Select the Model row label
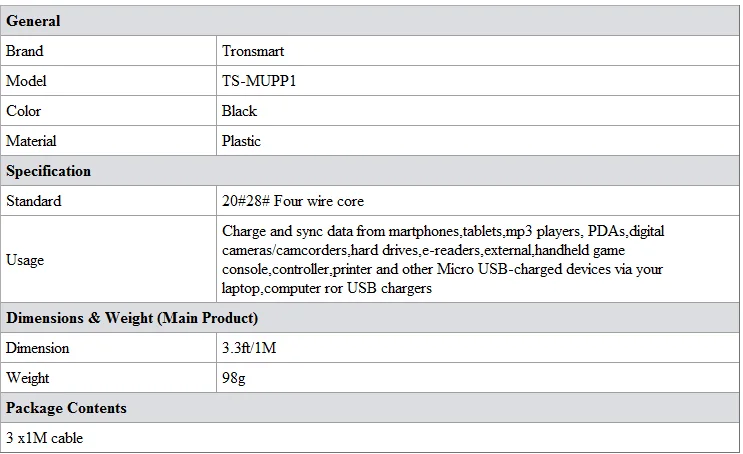Image resolution: width=743 pixels, height=454 pixels. click(26, 81)
